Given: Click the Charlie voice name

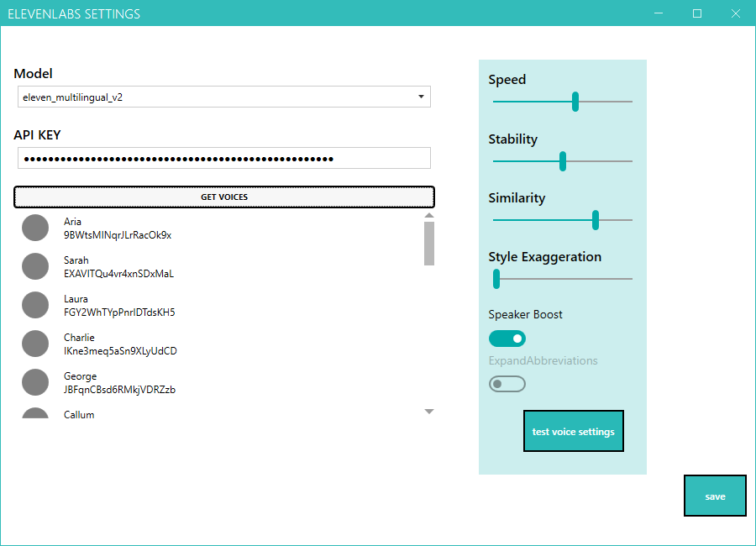Looking at the screenshot, I should 79,337.
